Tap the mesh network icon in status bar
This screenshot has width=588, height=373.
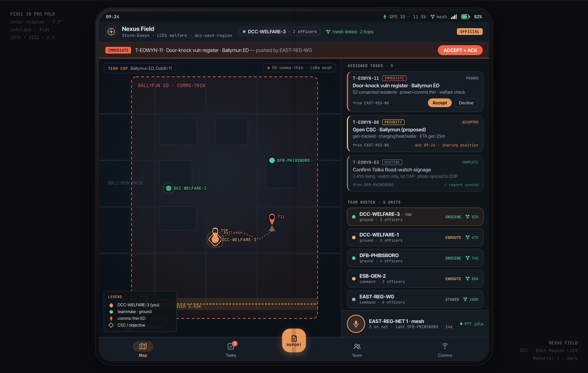(x=432, y=17)
